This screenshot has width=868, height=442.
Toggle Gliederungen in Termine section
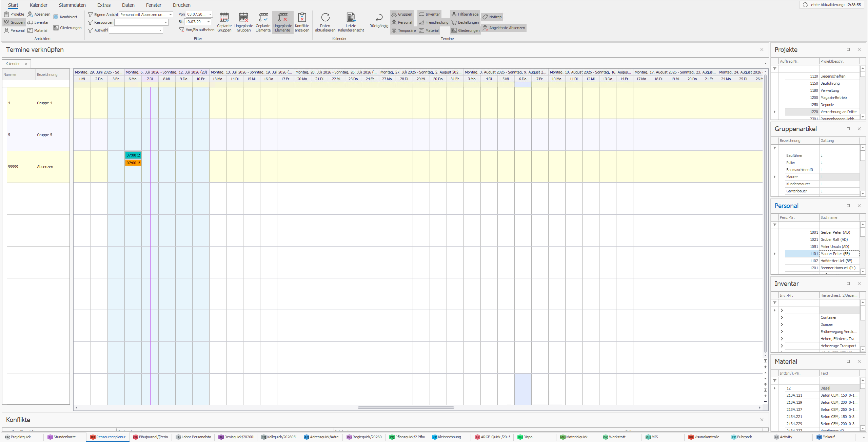[x=466, y=30]
